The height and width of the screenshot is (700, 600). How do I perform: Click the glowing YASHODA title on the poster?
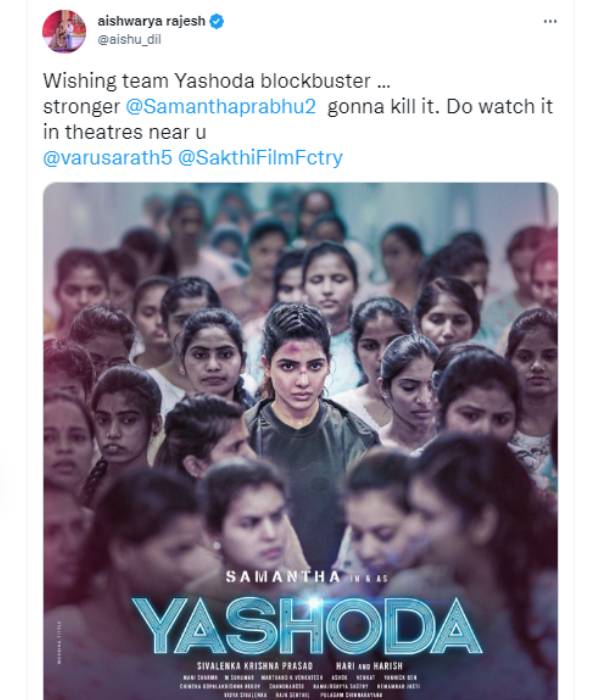point(307,626)
